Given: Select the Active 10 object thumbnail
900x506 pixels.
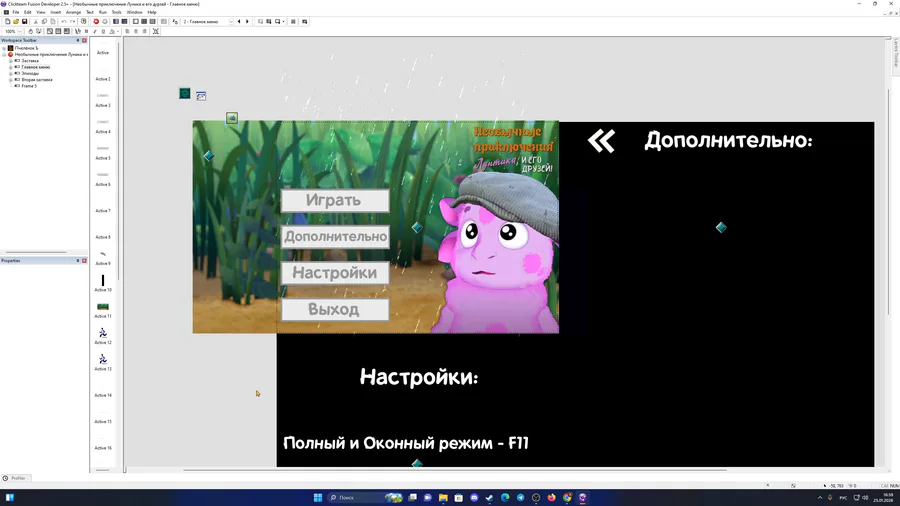Looking at the screenshot, I should (x=103, y=281).
